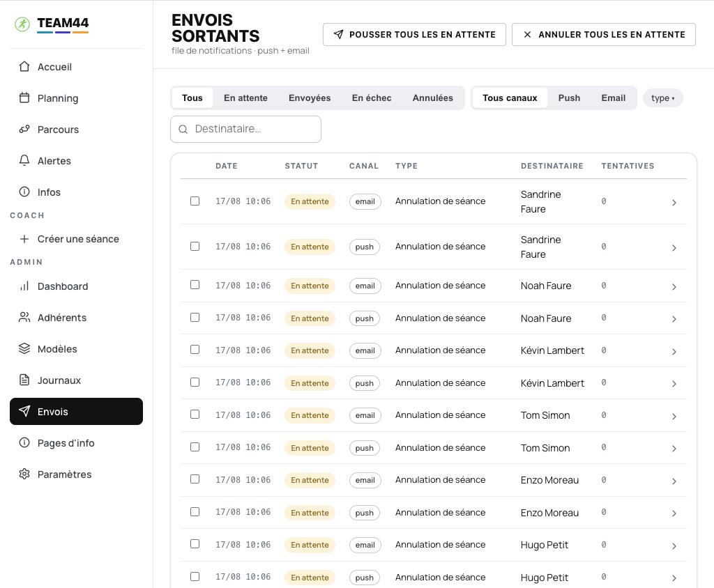714x588 pixels.
Task: Click the TEAM44 runner logo icon
Action: (22, 24)
